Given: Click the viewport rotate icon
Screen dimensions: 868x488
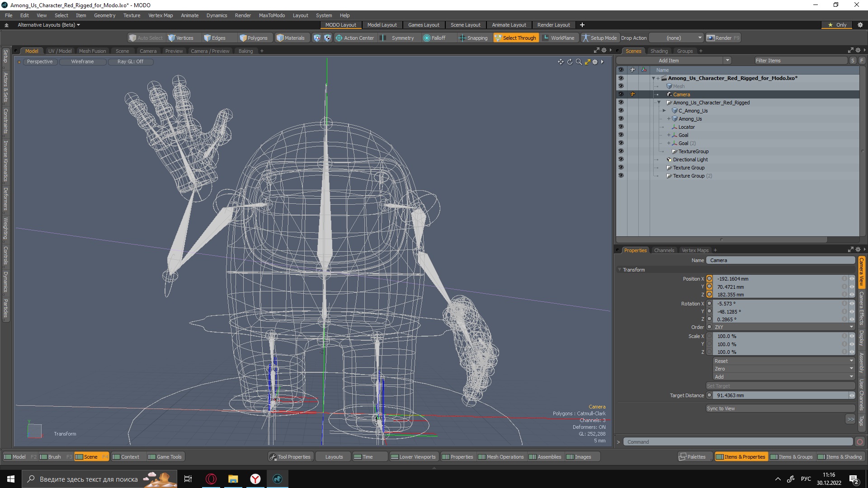Looking at the screenshot, I should pos(570,62).
